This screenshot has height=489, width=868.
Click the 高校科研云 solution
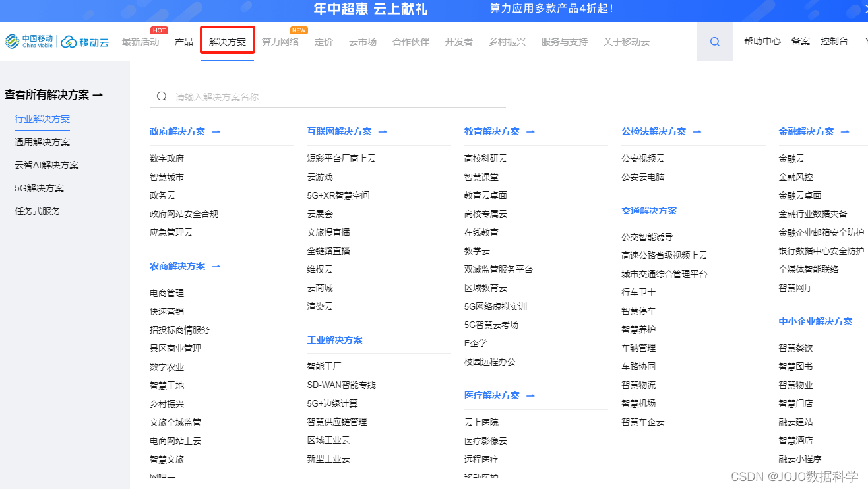click(486, 159)
